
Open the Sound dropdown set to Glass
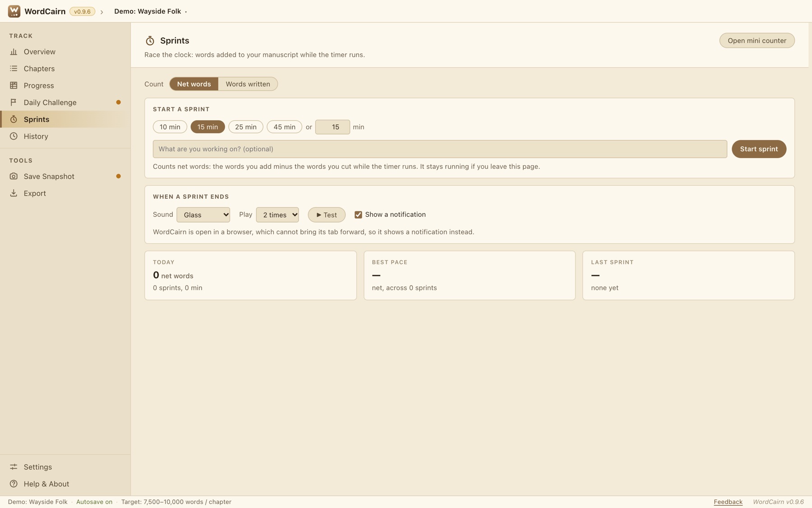point(203,215)
